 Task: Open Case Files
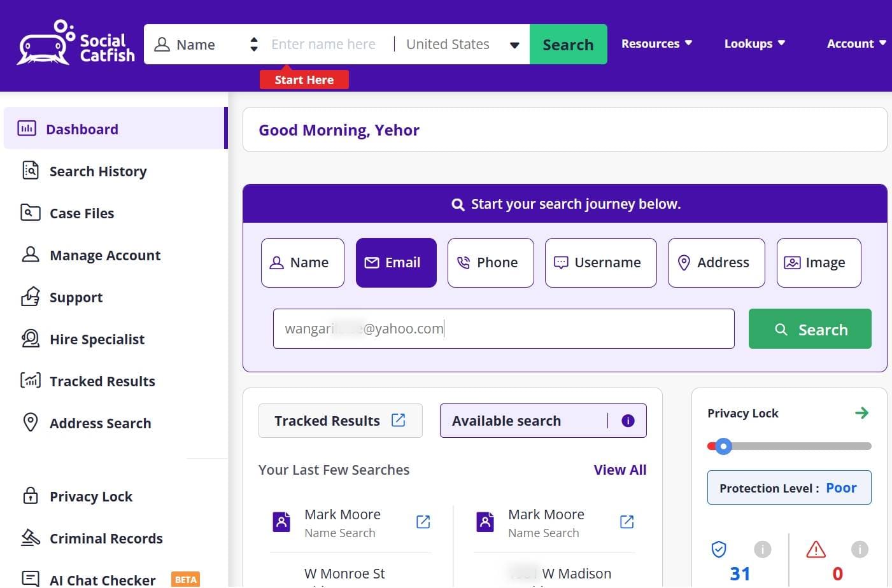tap(81, 213)
